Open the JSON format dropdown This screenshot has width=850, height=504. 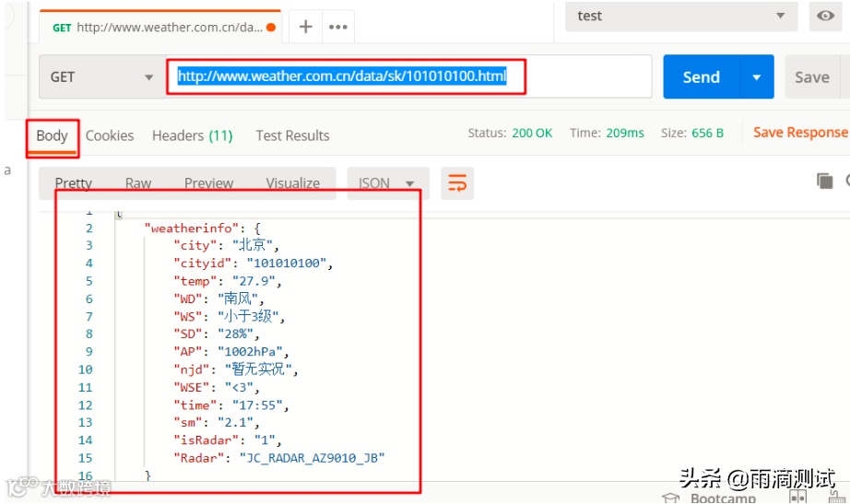pyautogui.click(x=387, y=183)
